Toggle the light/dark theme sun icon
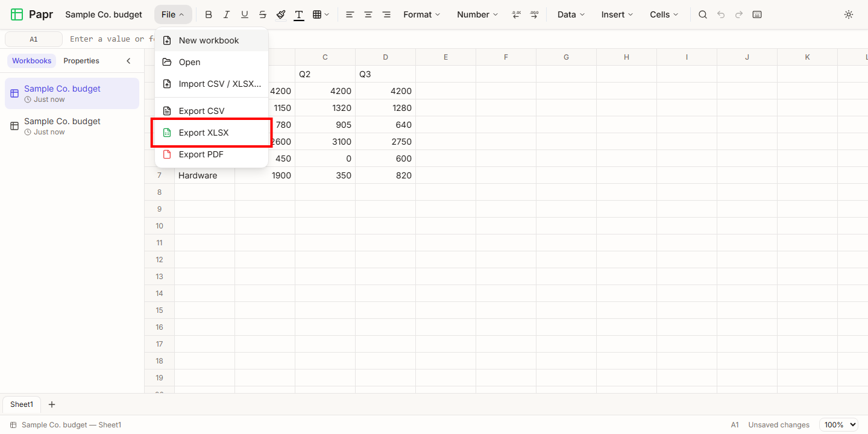 click(x=849, y=14)
